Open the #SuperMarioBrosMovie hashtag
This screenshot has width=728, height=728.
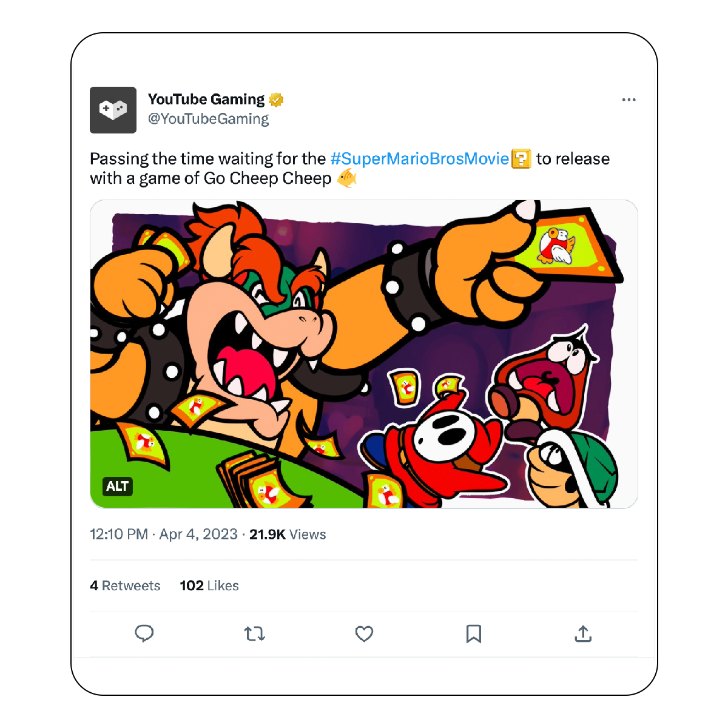(x=419, y=159)
